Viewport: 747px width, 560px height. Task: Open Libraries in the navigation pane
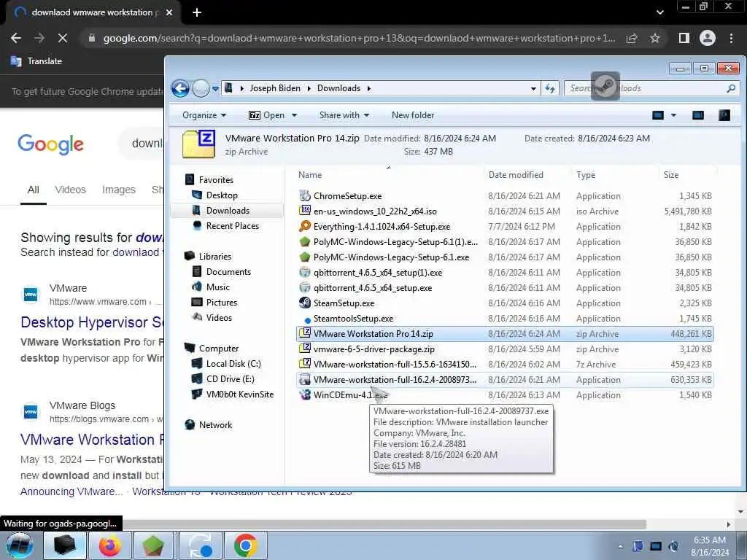coord(215,256)
